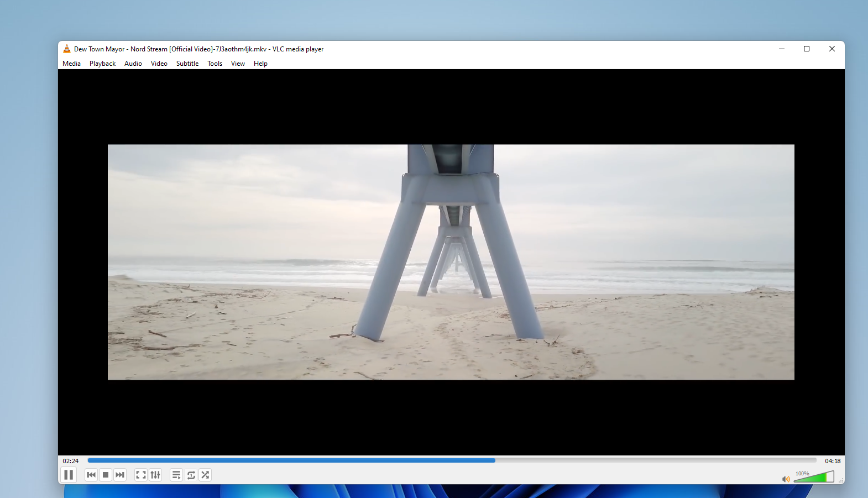Viewport: 868px width, 498px height.
Task: Show extended settings equalizer dialog
Action: (x=155, y=475)
